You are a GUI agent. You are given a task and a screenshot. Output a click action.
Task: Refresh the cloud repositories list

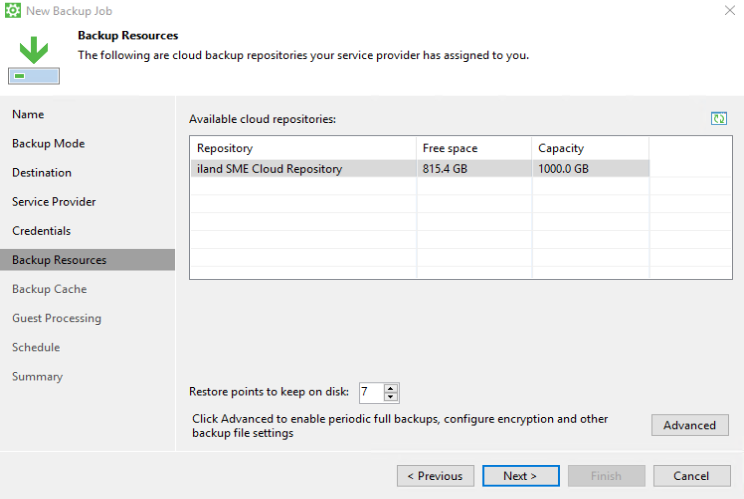click(718, 119)
